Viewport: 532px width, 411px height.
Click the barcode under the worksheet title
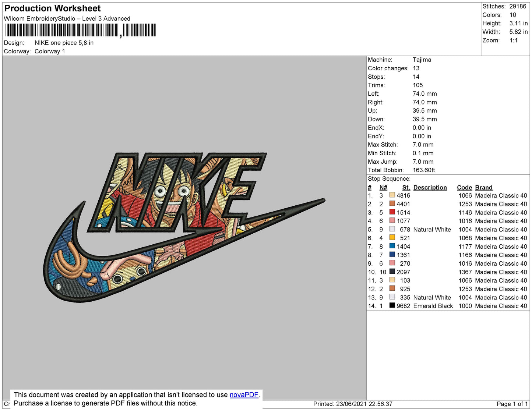pos(80,30)
